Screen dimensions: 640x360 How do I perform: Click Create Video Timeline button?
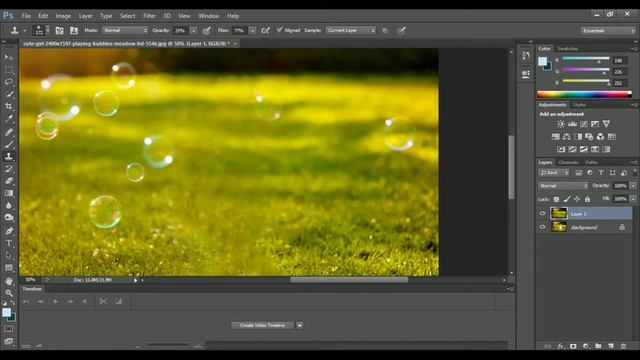click(x=262, y=325)
